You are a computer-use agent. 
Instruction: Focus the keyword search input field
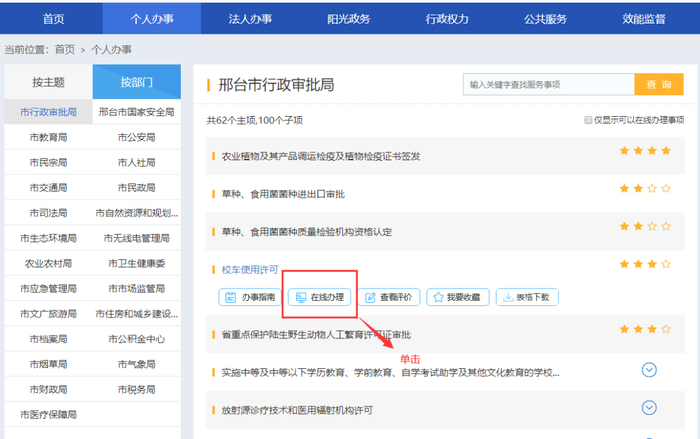point(549,84)
